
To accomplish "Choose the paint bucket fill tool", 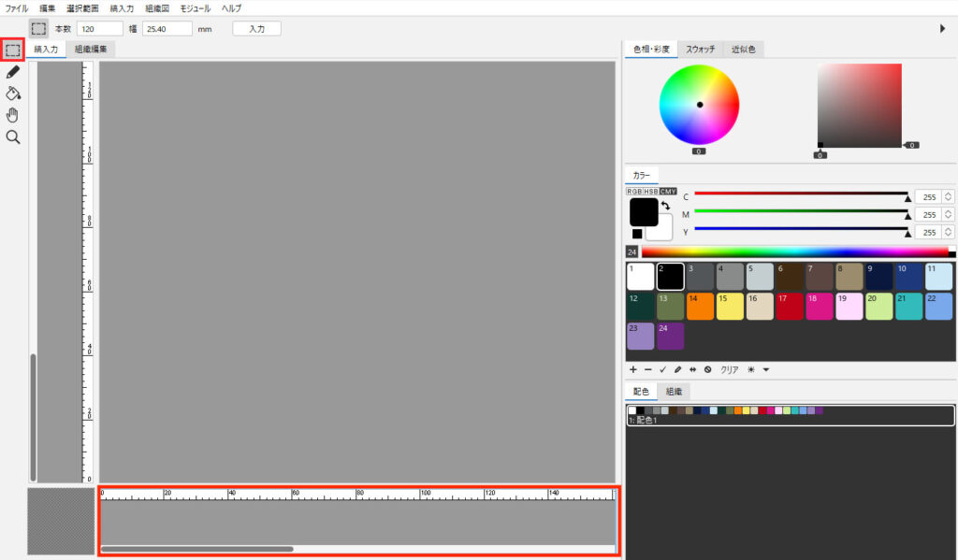I will 13,93.
